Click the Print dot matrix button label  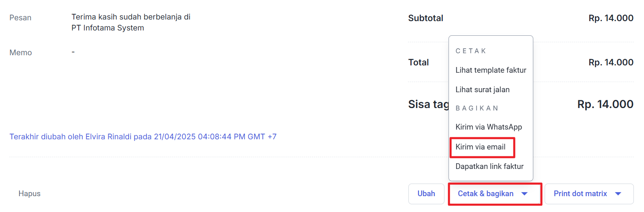pos(580,194)
